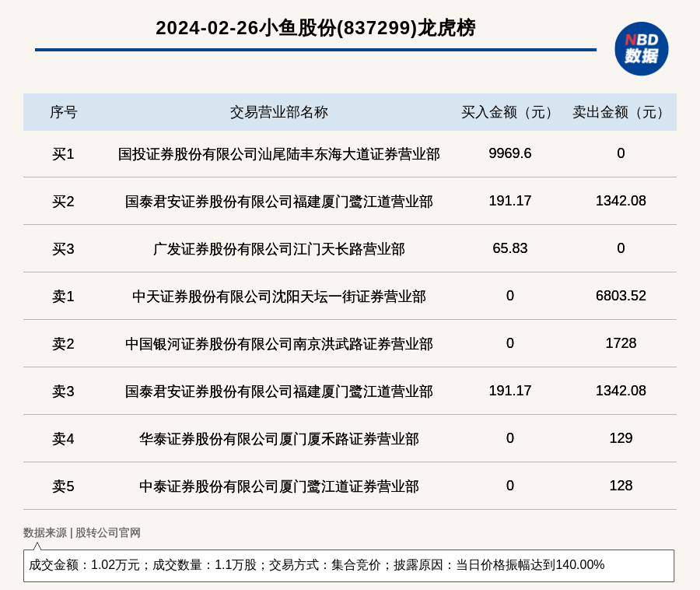This screenshot has height=590, width=700.
Task: Select the 交易营业部名称 column header
Action: click(279, 112)
